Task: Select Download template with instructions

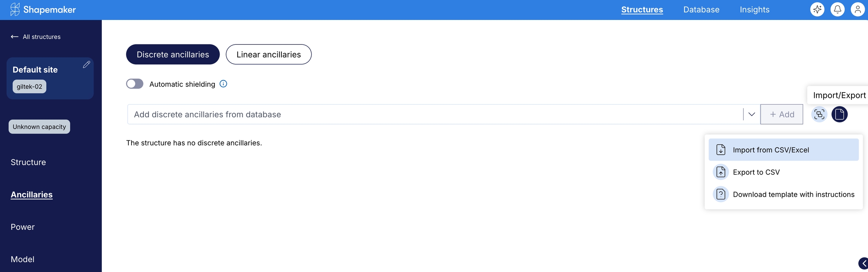Action: [x=793, y=195]
